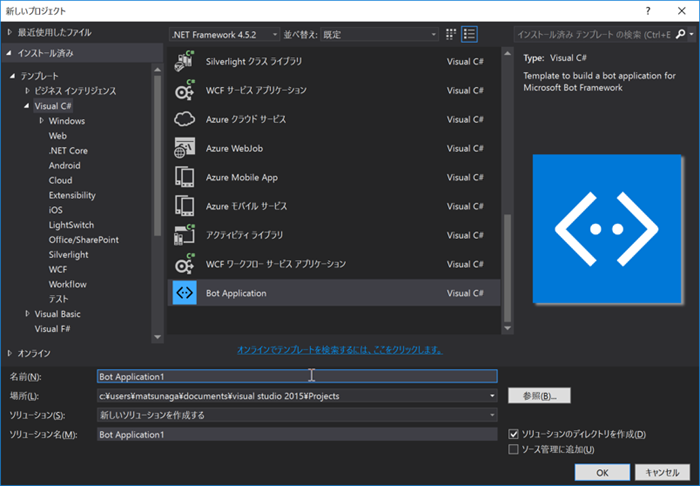Switch to medium icons list view
This screenshot has height=486, width=700.
pos(469,34)
